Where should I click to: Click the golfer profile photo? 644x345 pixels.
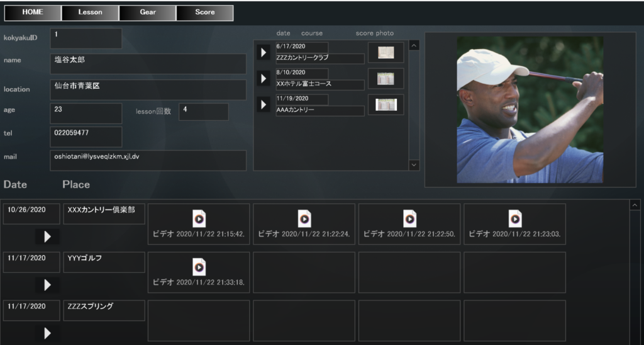pos(530,110)
